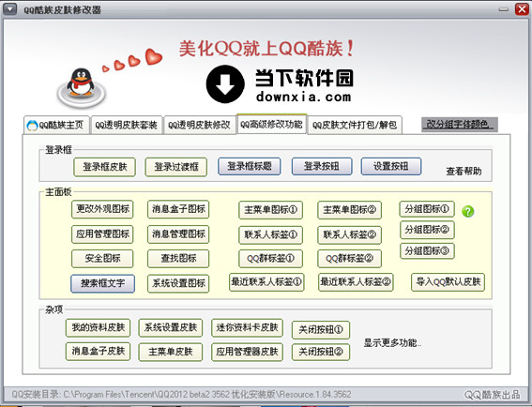This screenshot has width=532, height=407.
Task: Switch to the QQ透明皮肤套装 tab
Action: (127, 125)
